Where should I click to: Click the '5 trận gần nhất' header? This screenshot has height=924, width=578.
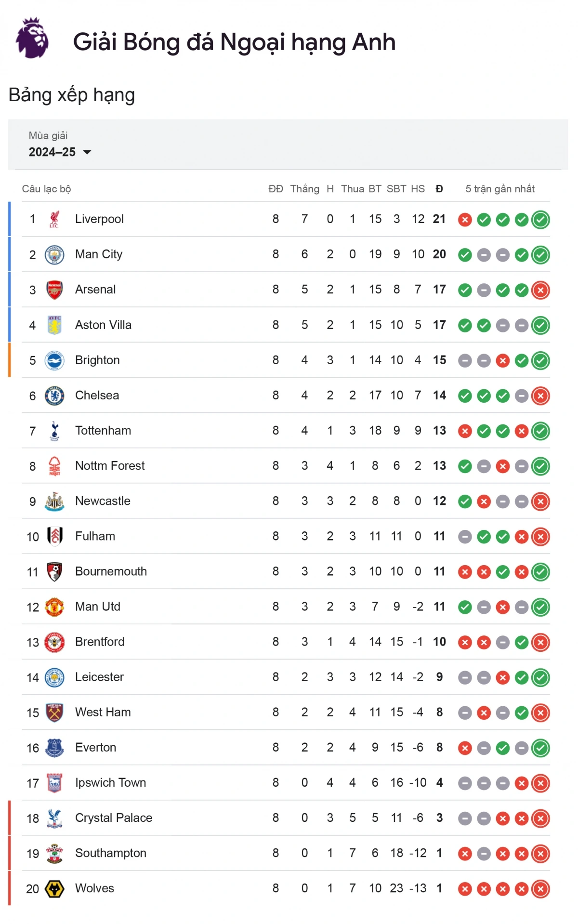pos(500,189)
